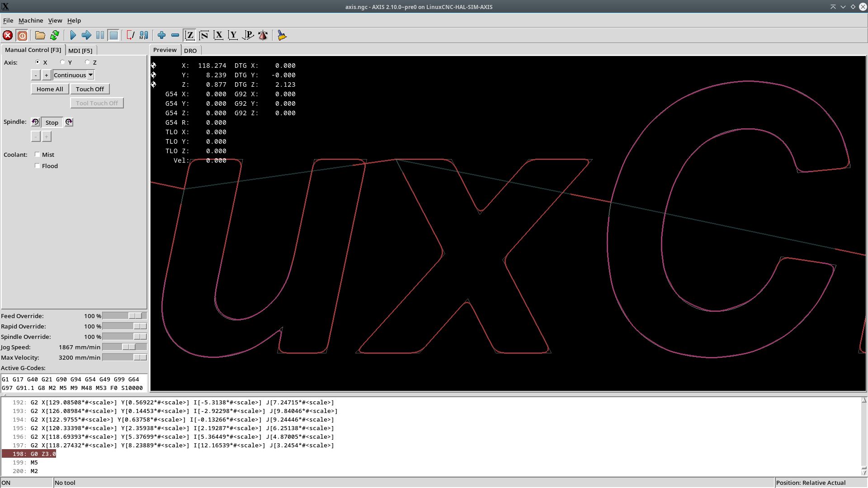Select the X side view icon
The height and width of the screenshot is (488, 868).
(218, 35)
